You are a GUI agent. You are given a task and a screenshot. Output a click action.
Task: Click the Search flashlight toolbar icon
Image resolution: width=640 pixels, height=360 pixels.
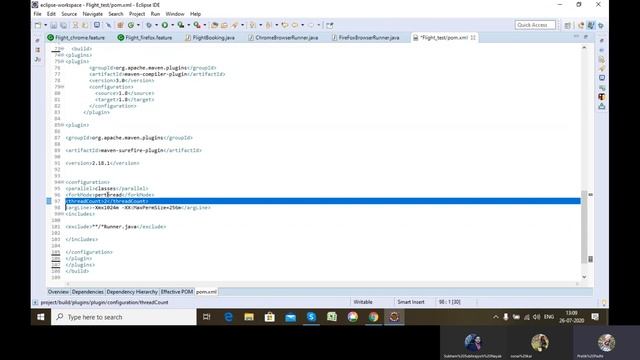pyautogui.click(x=235, y=25)
